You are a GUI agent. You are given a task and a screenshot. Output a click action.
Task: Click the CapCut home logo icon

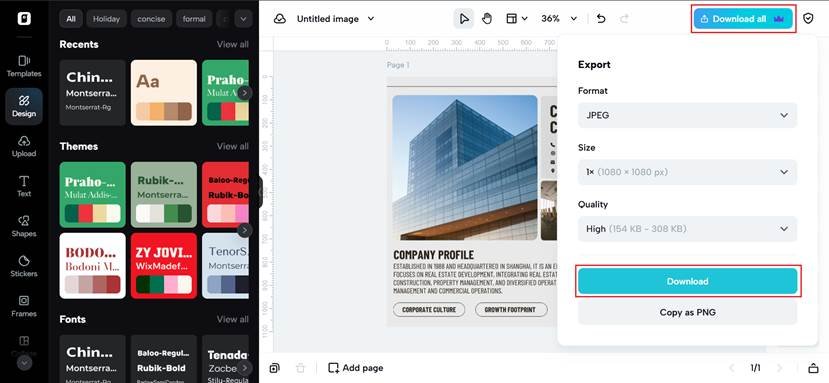click(x=24, y=19)
